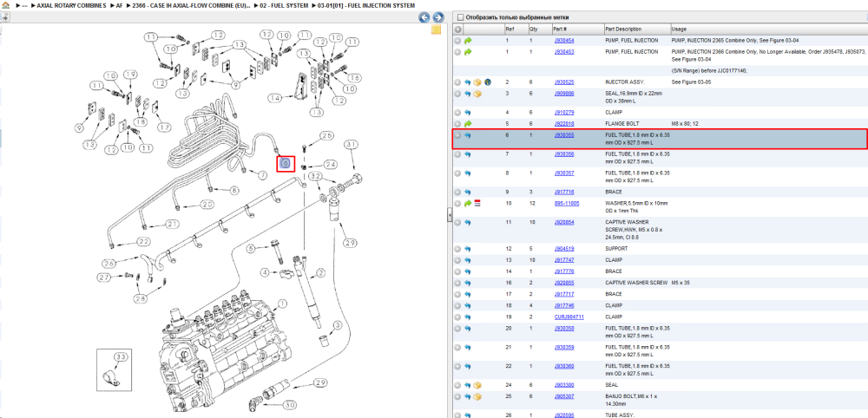Toggle selection circle for part J917716
The height and width of the screenshot is (418, 868).
point(457,192)
